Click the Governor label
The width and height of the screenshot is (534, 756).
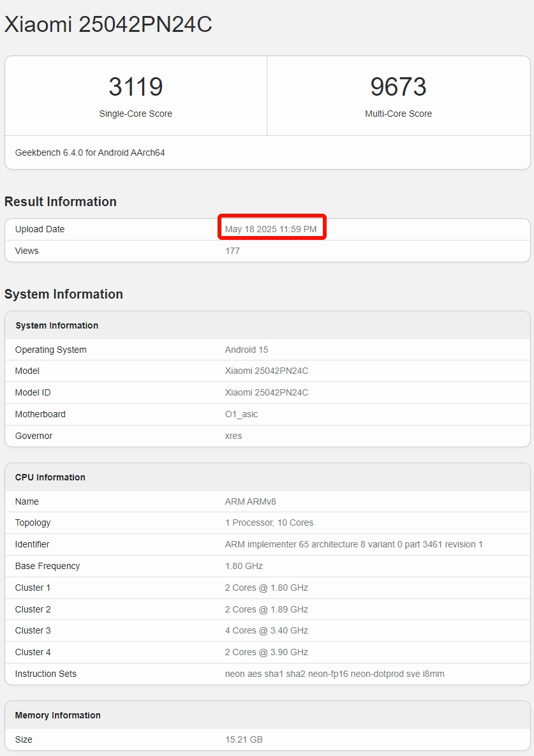pyautogui.click(x=33, y=436)
